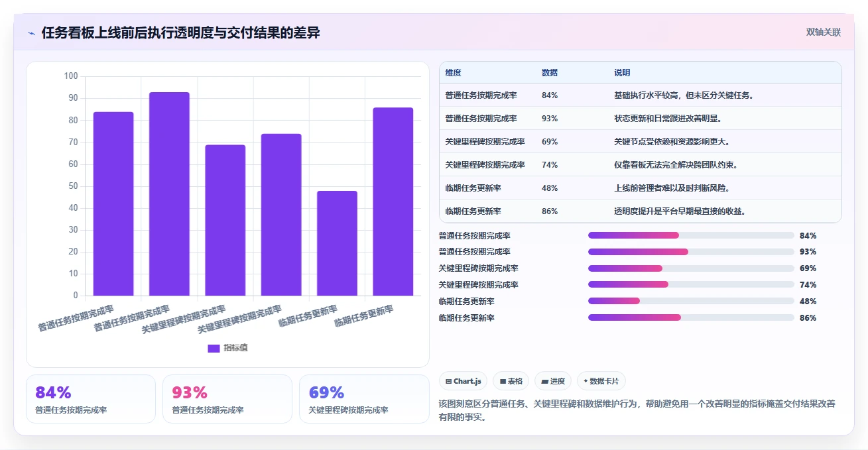Click the Chart.js chip
The height and width of the screenshot is (450, 868).
coord(463,381)
